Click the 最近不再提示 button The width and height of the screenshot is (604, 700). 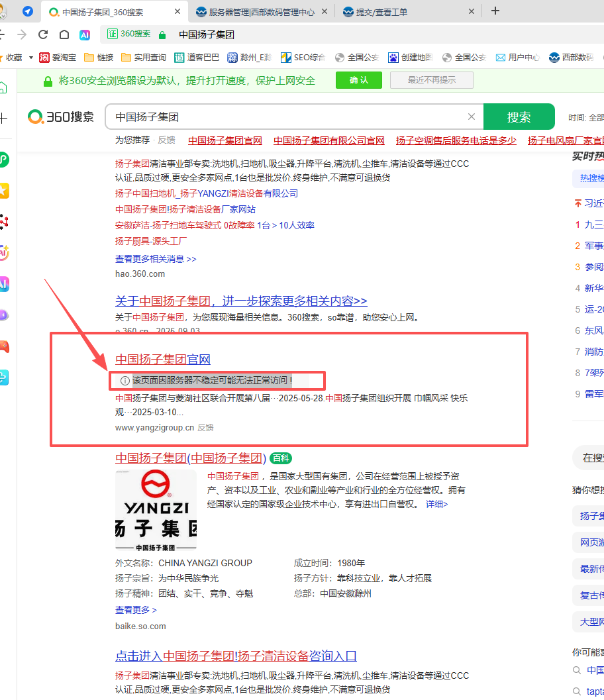(432, 80)
